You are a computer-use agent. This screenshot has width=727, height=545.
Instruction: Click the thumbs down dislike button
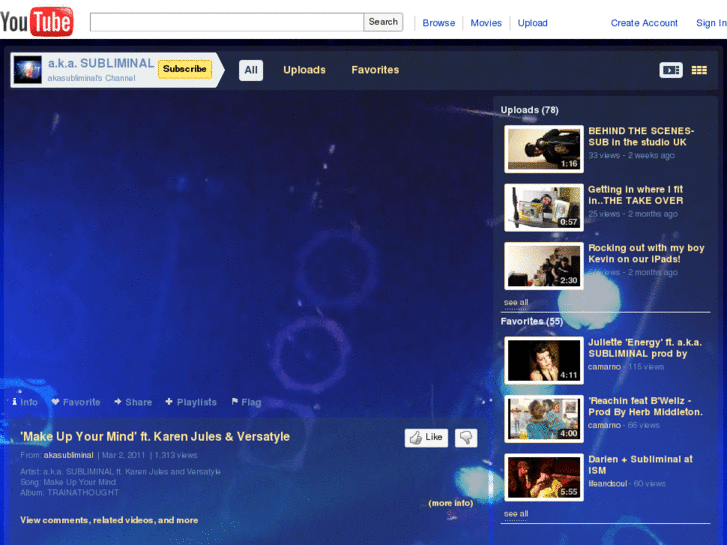[466, 437]
